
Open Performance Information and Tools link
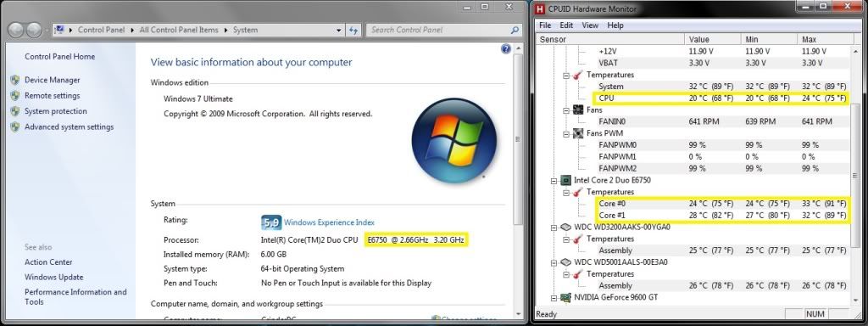[x=75, y=296]
